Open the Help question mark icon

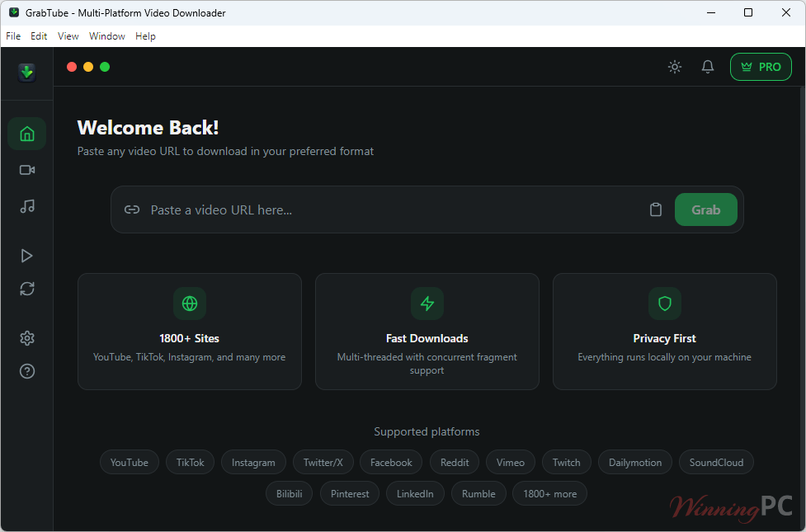(26, 371)
